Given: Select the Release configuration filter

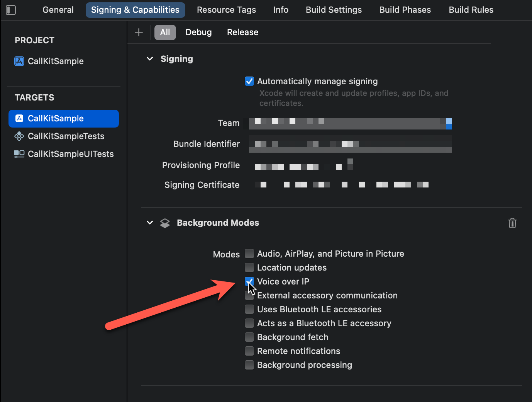Looking at the screenshot, I should [x=242, y=32].
